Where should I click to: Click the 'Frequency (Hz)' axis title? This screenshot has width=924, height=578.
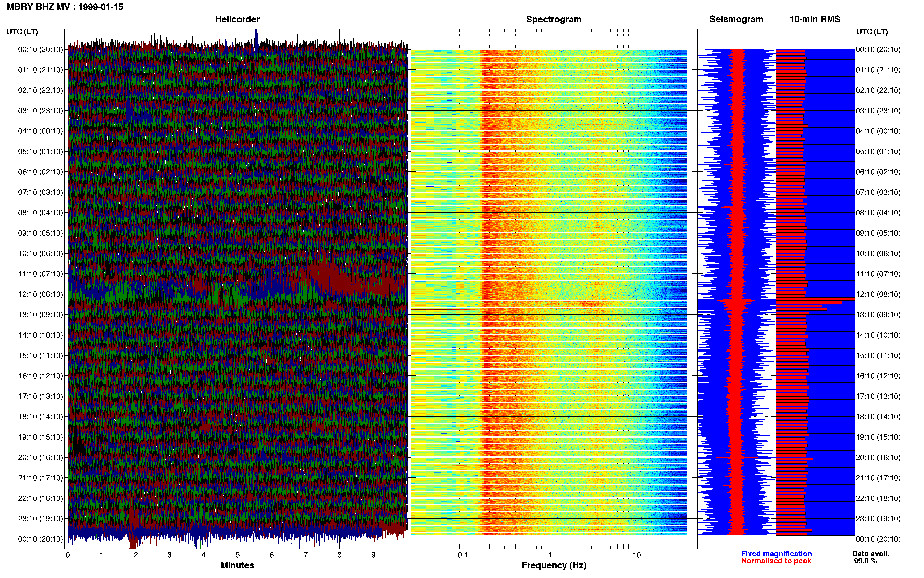(554, 565)
